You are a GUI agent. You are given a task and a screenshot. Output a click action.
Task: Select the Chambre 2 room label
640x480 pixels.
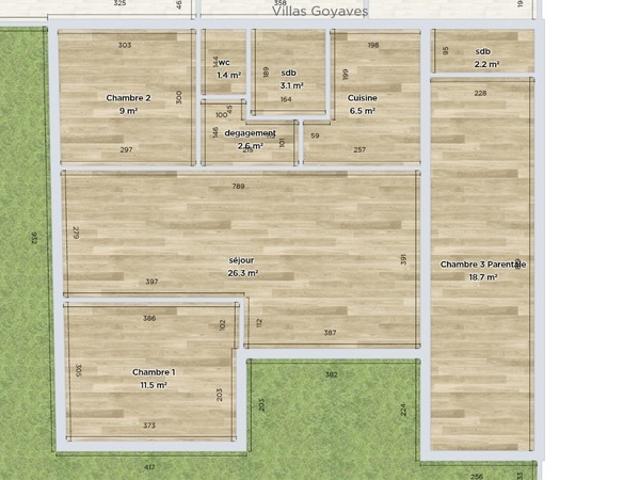[128, 98]
